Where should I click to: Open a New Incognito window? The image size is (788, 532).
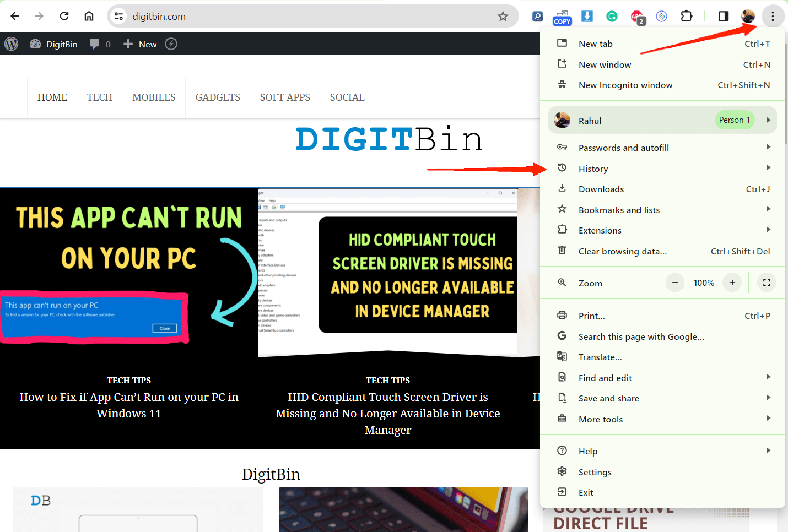coord(662,85)
